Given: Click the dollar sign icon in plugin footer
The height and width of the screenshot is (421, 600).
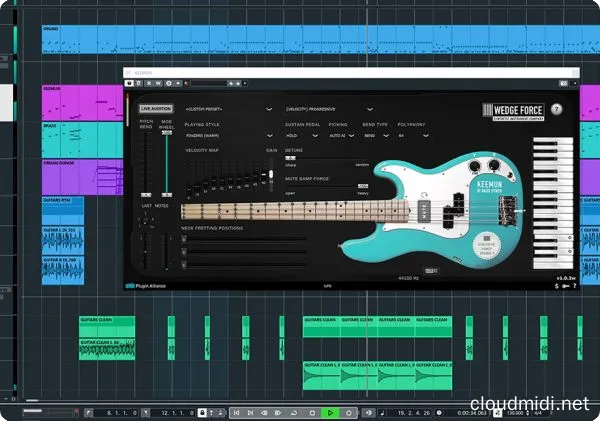Looking at the screenshot, I should pyautogui.click(x=555, y=286).
